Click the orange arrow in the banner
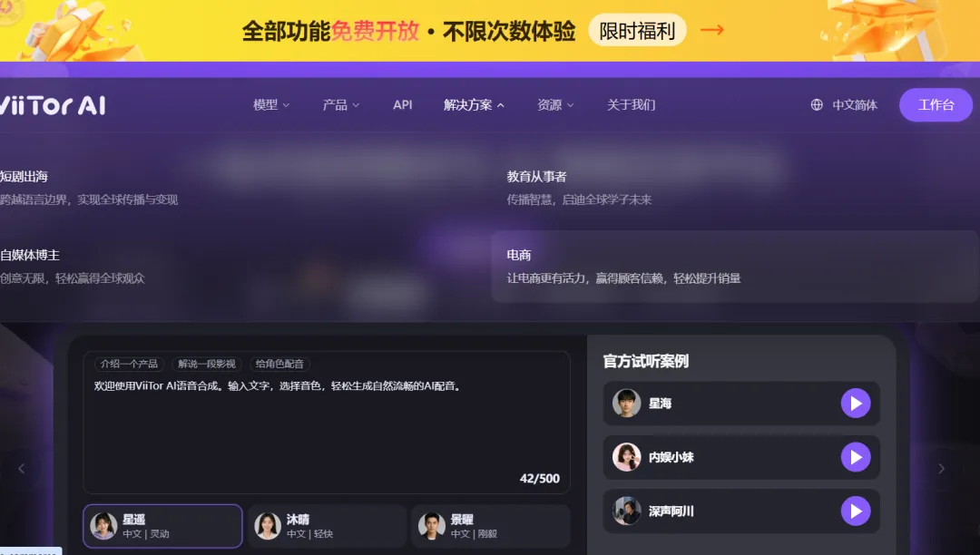The width and height of the screenshot is (980, 555). [x=712, y=30]
